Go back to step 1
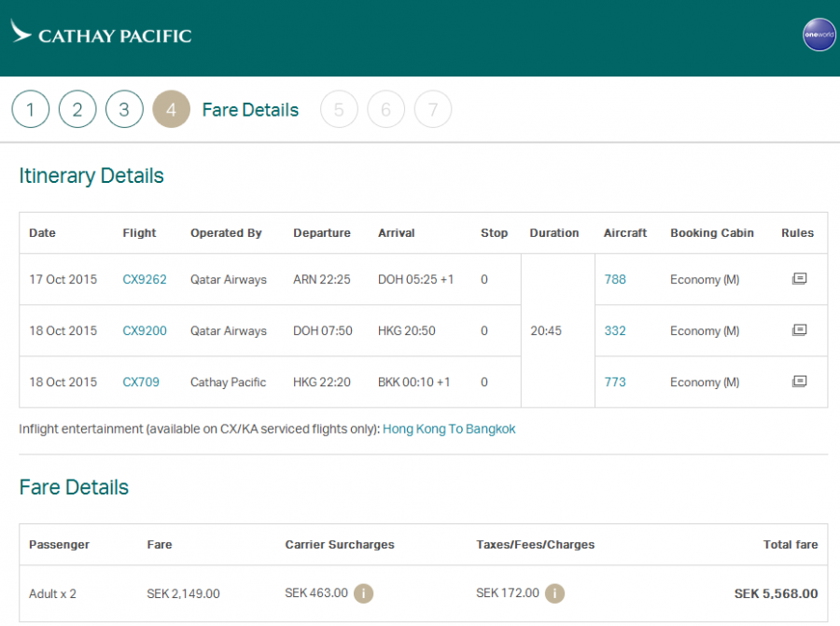This screenshot has width=840, height=626. pyautogui.click(x=31, y=110)
